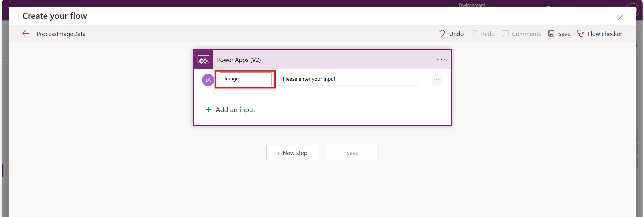This screenshot has width=644, height=217.
Task: Open the Image input row options menu
Action: 436,80
